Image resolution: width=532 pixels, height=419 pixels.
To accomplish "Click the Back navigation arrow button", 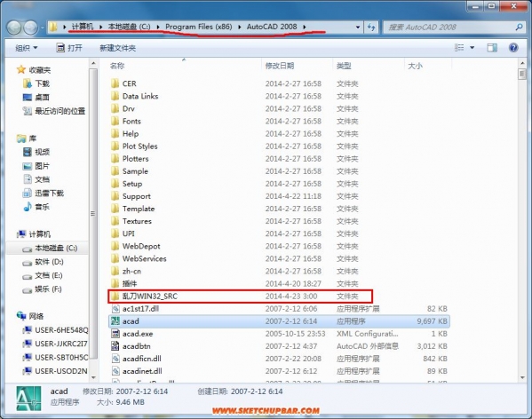I will (x=14, y=28).
